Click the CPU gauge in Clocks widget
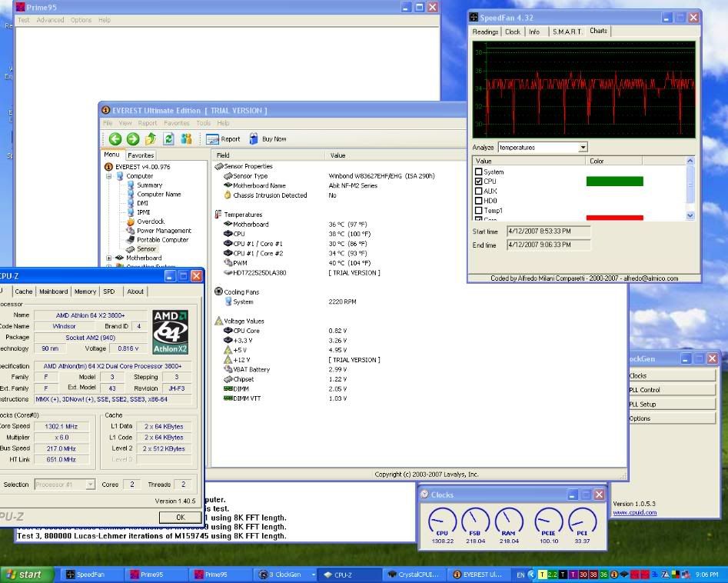Viewport: 728px width, 583px height. tap(442, 521)
